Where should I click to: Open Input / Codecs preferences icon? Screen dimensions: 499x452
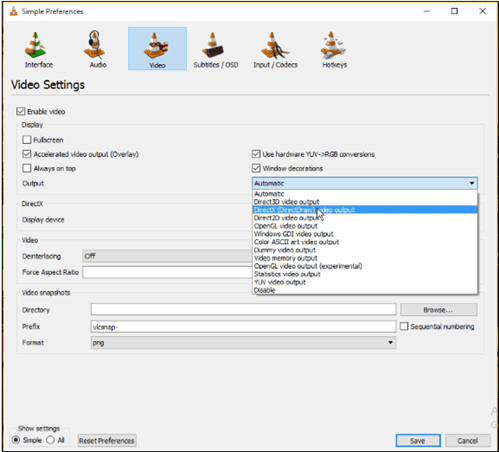point(275,45)
